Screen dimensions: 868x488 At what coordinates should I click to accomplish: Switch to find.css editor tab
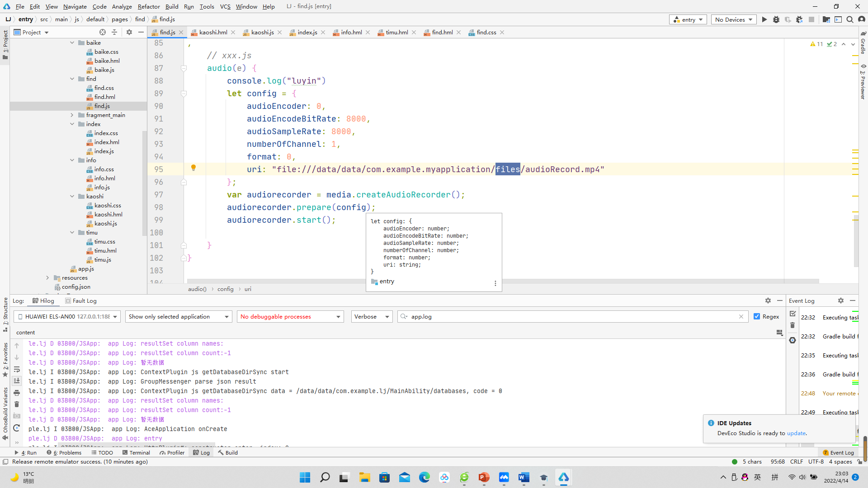pyautogui.click(x=486, y=32)
